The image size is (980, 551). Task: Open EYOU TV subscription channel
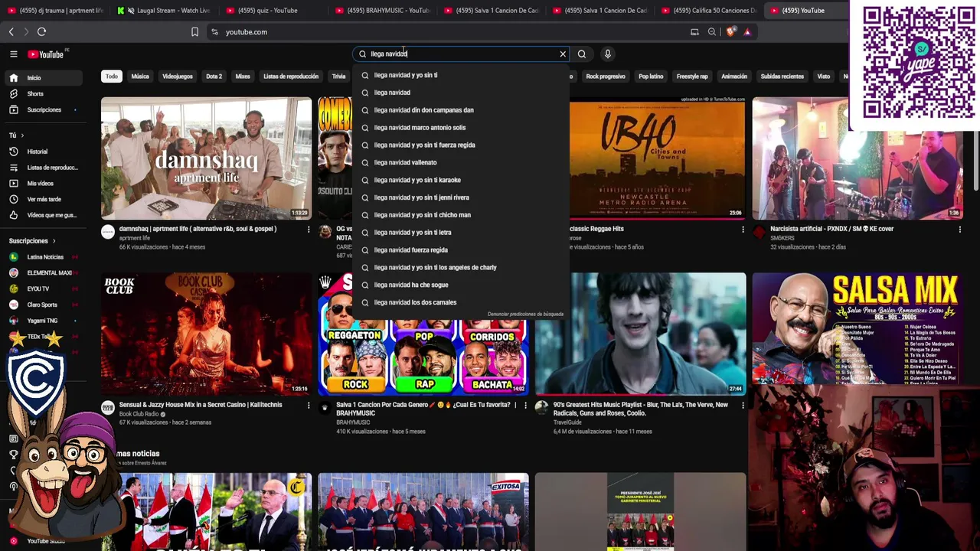coord(43,289)
